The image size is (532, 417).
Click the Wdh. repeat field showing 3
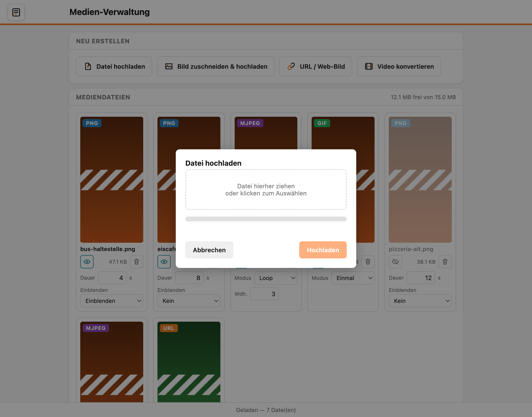coord(264,294)
